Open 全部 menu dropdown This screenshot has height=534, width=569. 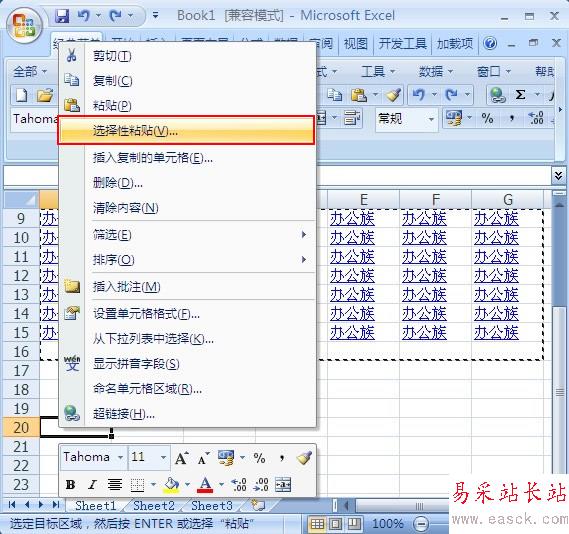[x=30, y=71]
